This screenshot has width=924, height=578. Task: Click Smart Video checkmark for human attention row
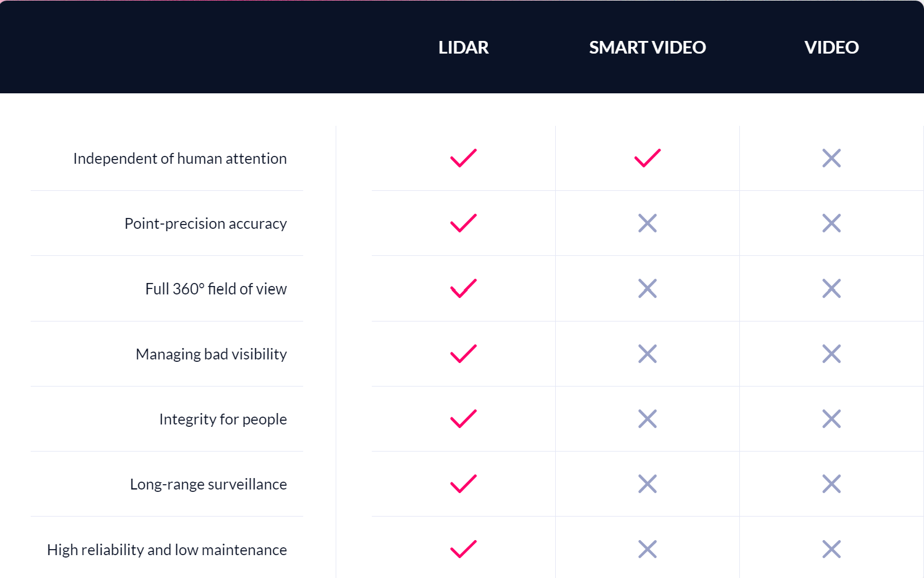pyautogui.click(x=647, y=158)
